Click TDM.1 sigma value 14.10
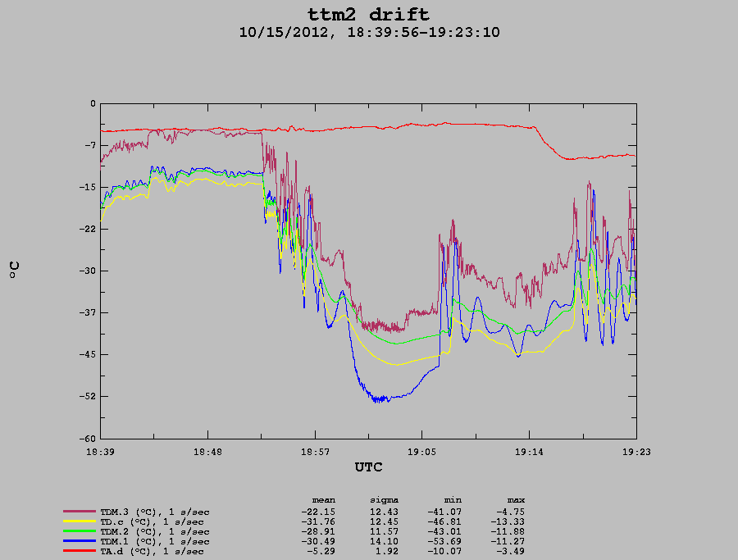The image size is (738, 560). [384, 542]
